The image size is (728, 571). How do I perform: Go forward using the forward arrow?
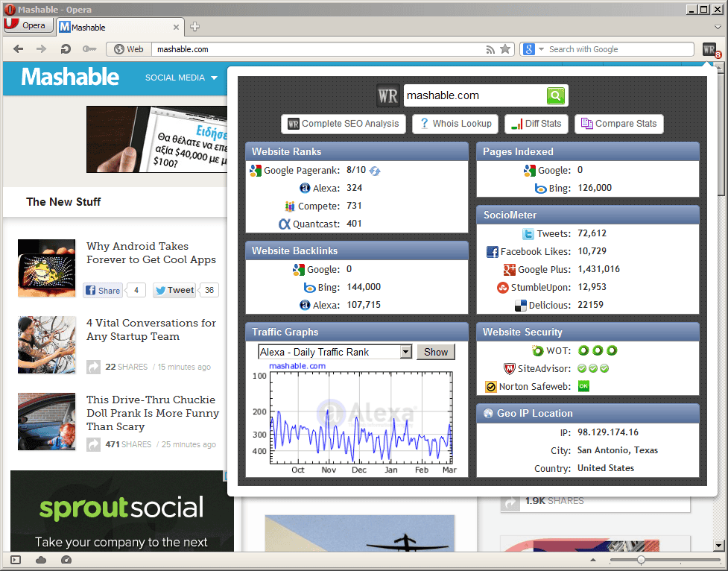pyautogui.click(x=41, y=48)
